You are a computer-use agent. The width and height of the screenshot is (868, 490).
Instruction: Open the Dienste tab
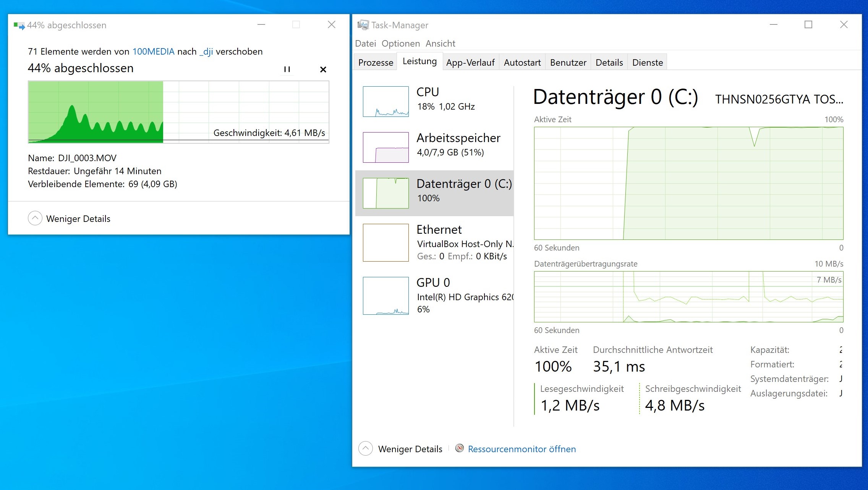[647, 62]
